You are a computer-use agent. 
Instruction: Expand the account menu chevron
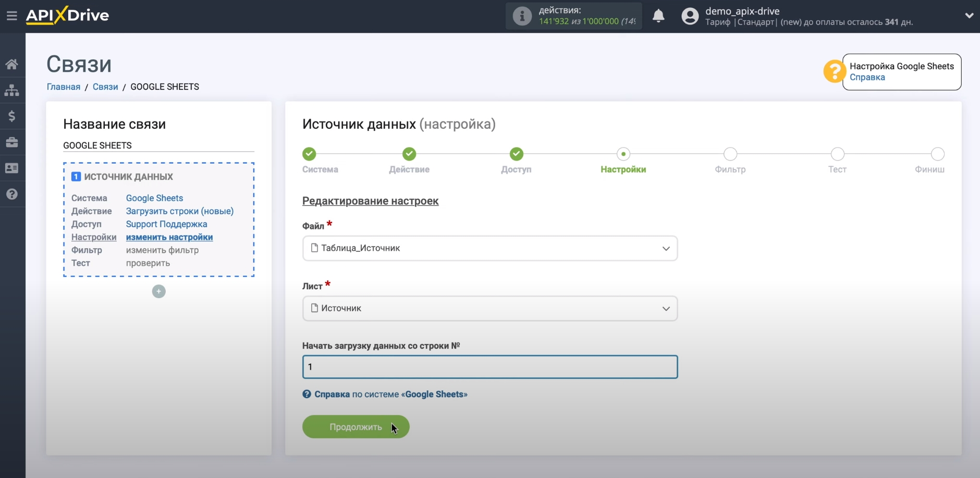click(x=969, y=16)
